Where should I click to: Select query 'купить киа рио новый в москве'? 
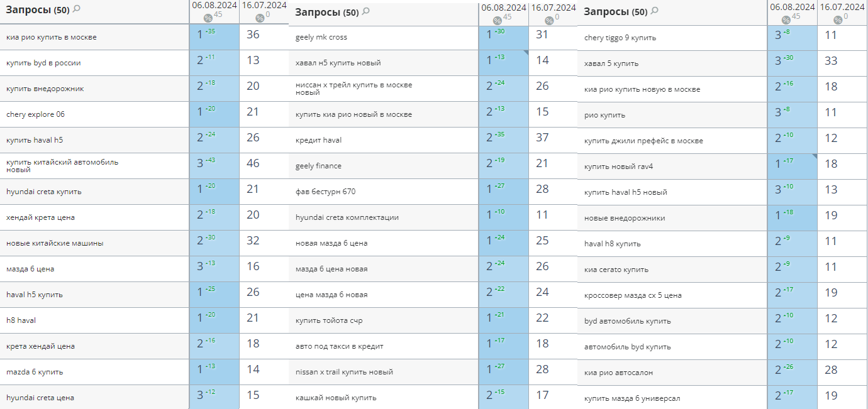[x=353, y=114]
